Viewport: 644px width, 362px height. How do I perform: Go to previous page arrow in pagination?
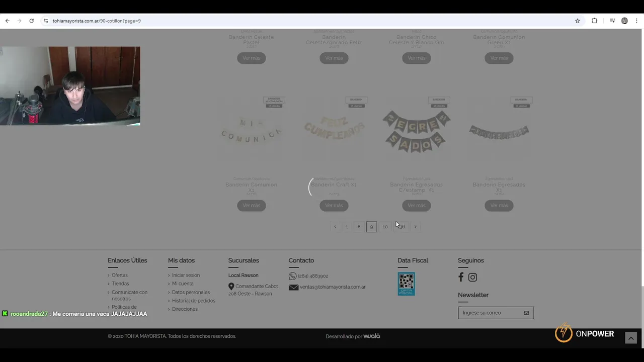click(x=336, y=227)
